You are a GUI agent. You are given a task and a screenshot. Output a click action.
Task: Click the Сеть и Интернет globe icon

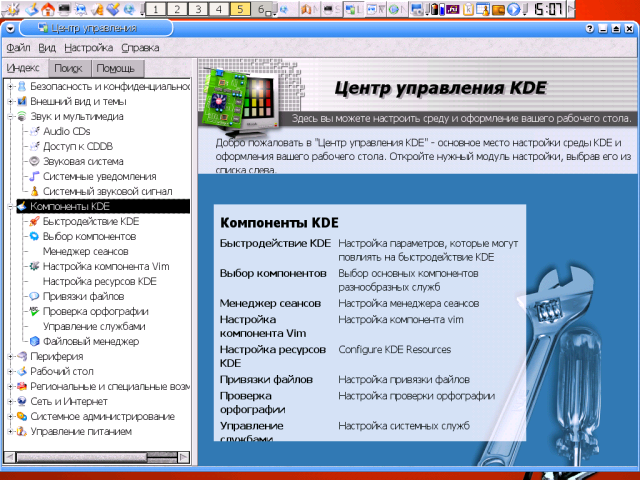pyautogui.click(x=22, y=401)
